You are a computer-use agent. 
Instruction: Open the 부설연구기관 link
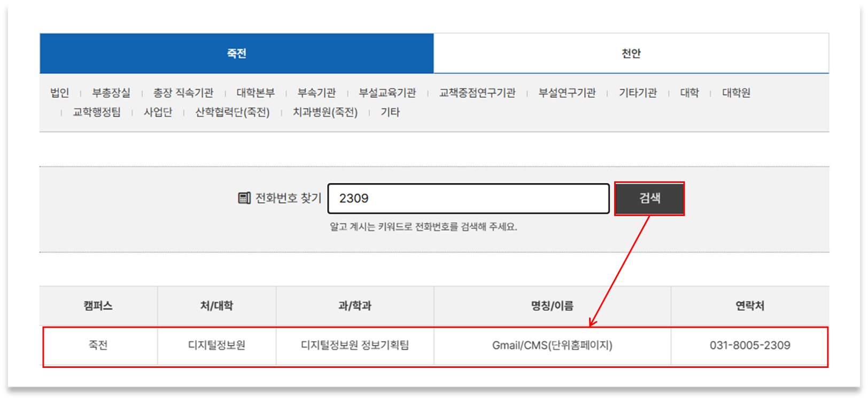pyautogui.click(x=567, y=93)
